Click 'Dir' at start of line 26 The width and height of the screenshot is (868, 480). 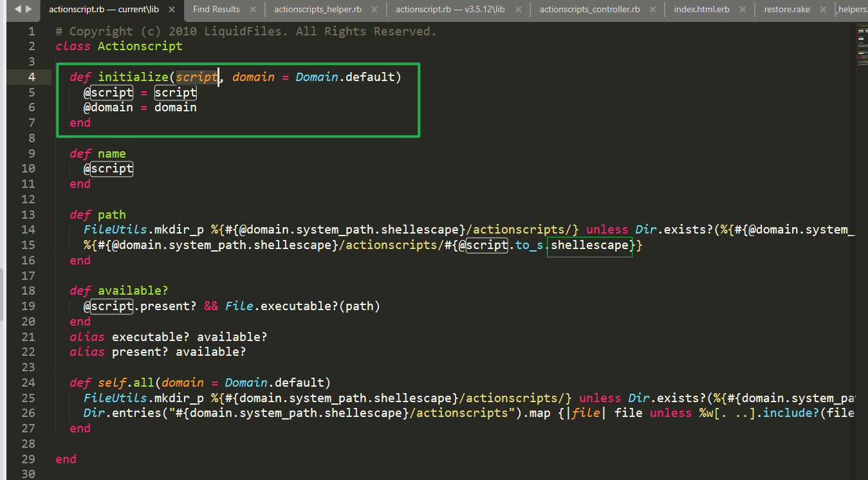94,413
